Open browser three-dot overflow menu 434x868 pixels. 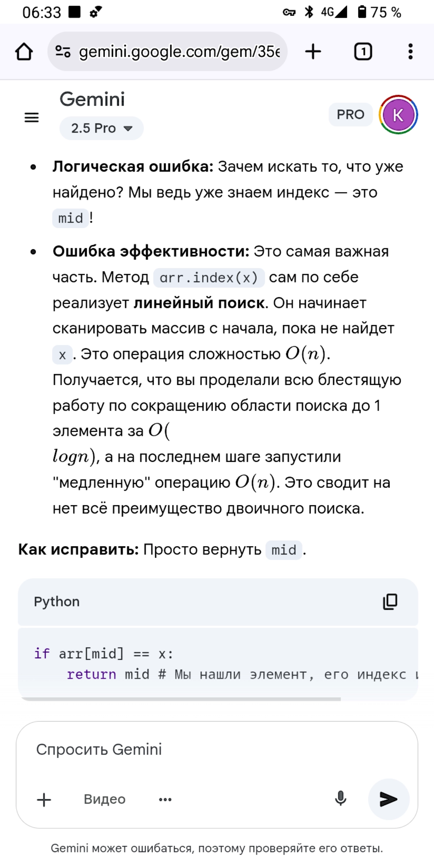pyautogui.click(x=410, y=51)
